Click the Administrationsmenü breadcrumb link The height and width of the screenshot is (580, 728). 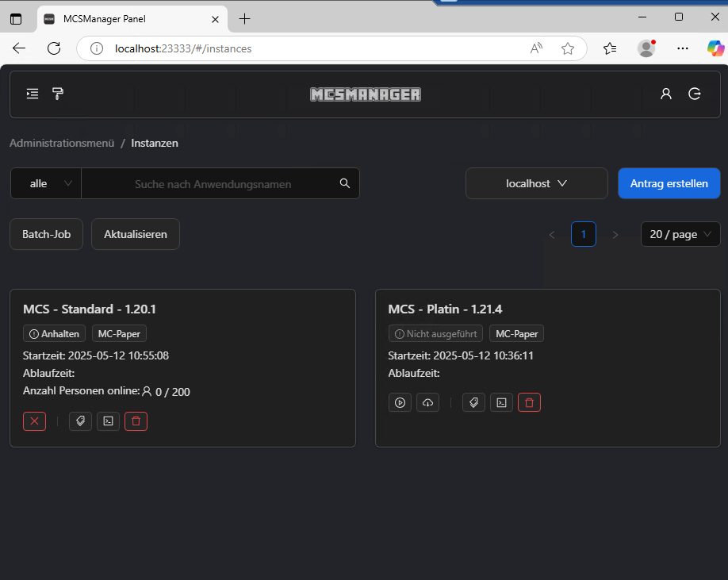(x=62, y=143)
